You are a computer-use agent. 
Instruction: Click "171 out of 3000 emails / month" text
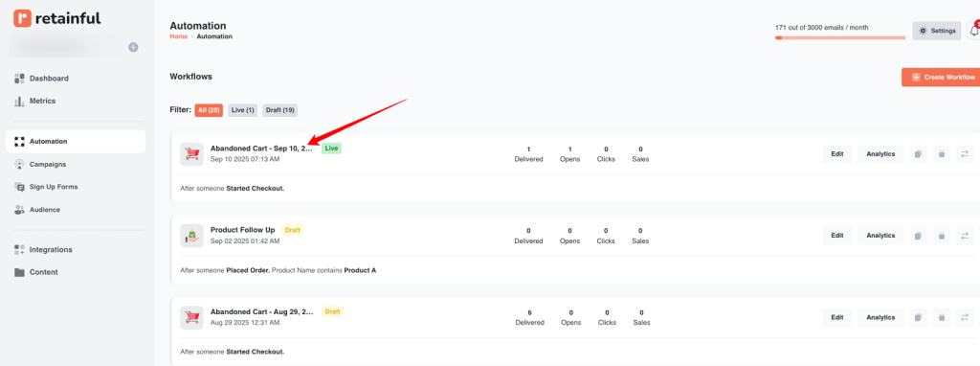click(821, 28)
